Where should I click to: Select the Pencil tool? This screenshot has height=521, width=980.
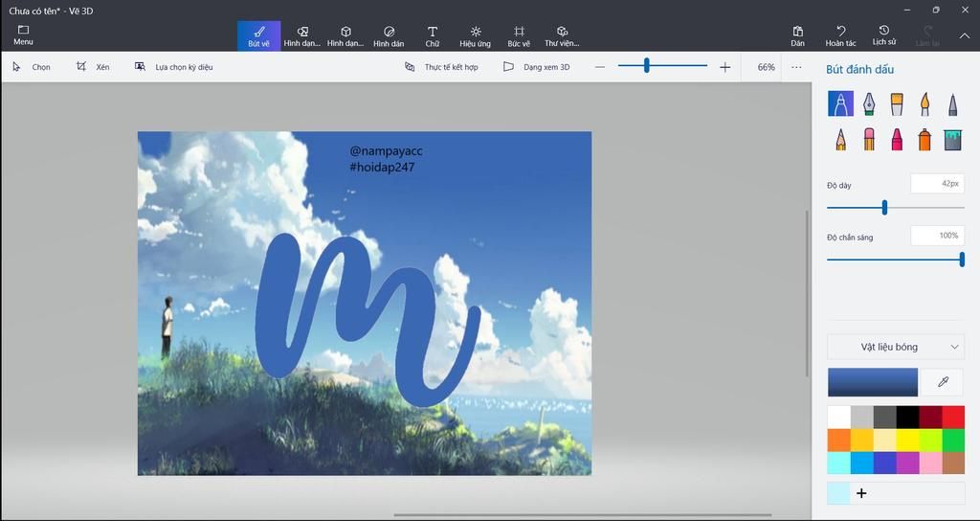tap(840, 139)
